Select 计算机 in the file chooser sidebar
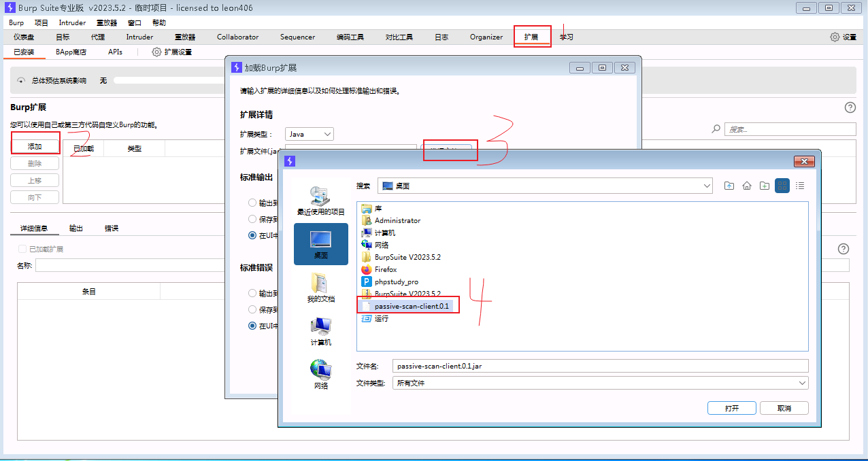Viewport: 868px width, 461px height. [x=321, y=332]
